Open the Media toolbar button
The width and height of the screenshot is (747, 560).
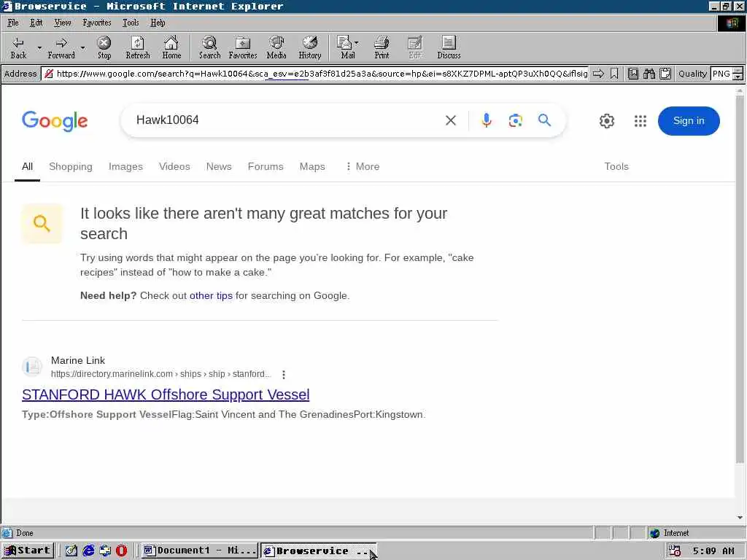tap(276, 47)
